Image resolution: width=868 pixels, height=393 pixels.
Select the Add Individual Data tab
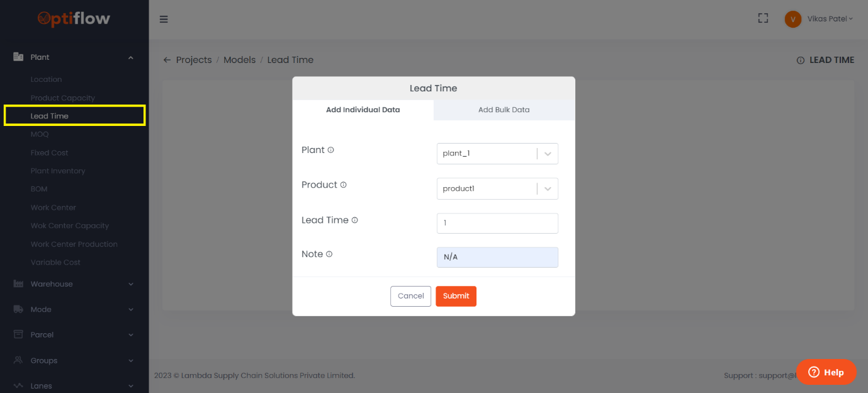point(363,110)
